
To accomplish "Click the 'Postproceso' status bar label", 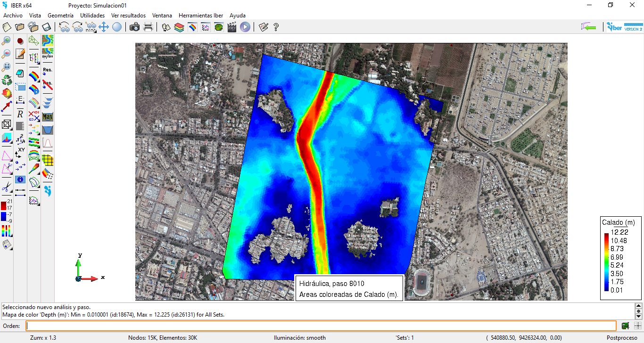I will tap(621, 337).
